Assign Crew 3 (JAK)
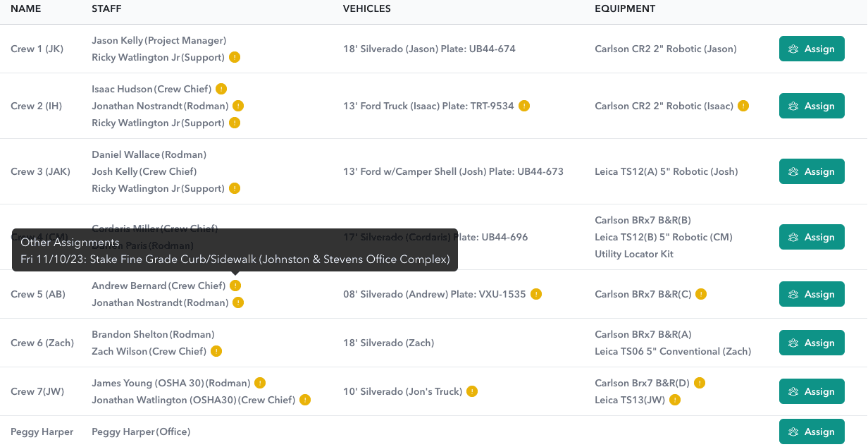 click(812, 171)
